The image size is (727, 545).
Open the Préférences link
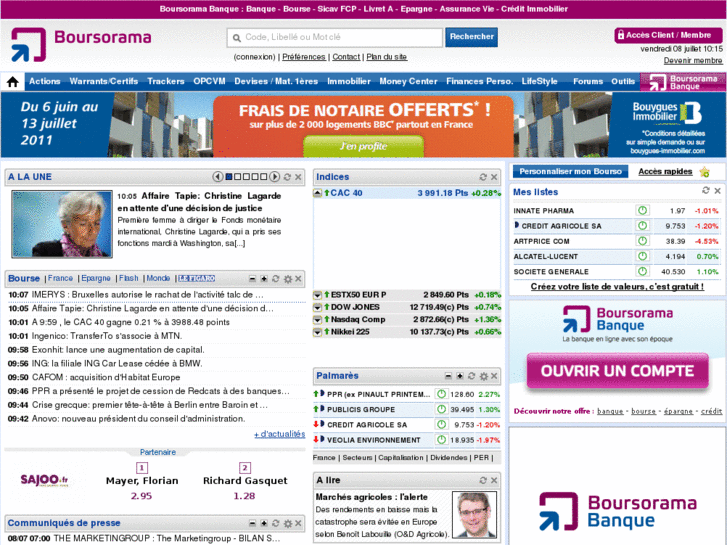304,57
